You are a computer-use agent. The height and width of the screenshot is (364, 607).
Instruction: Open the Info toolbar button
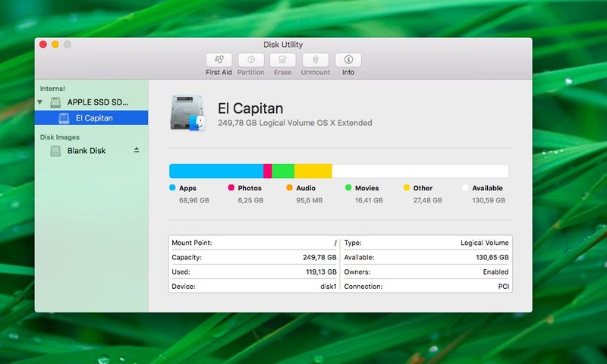coord(348,61)
